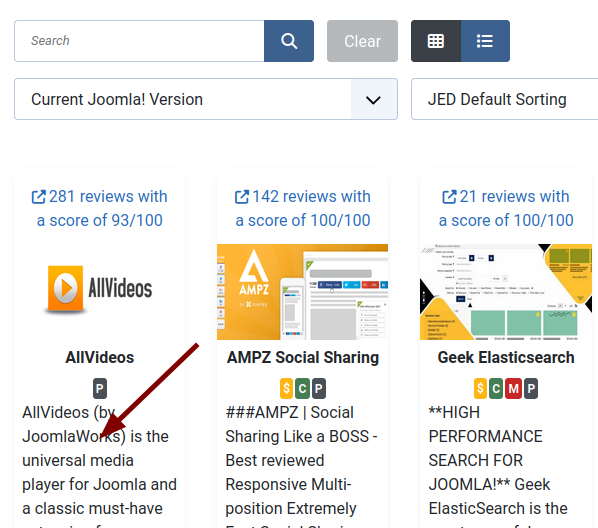The image size is (598, 528).
Task: Switch to list view layout
Action: point(485,41)
